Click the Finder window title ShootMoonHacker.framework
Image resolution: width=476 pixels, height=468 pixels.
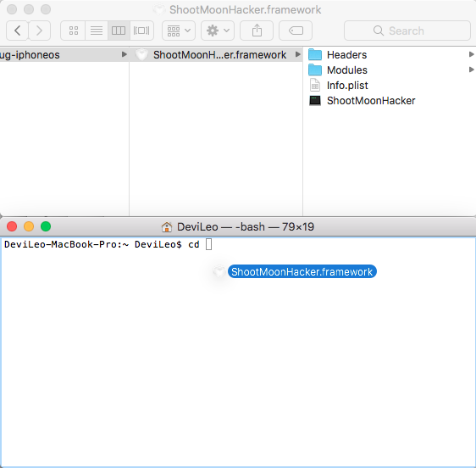[245, 9]
